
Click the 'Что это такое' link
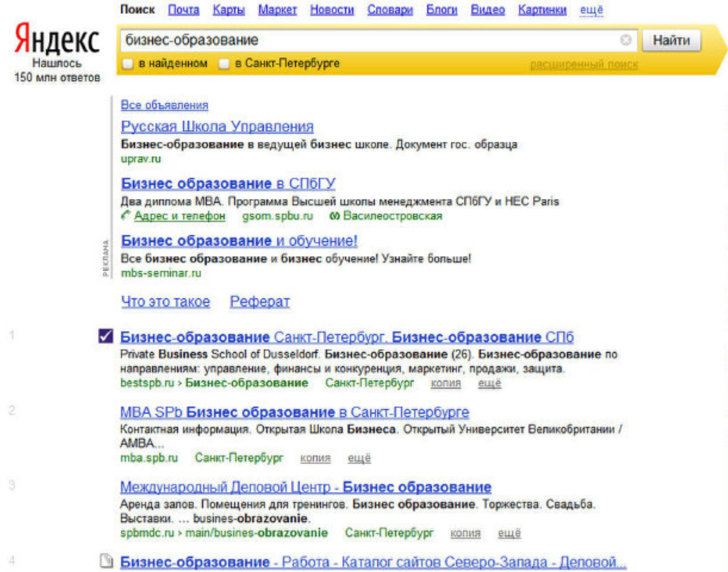pos(165,301)
